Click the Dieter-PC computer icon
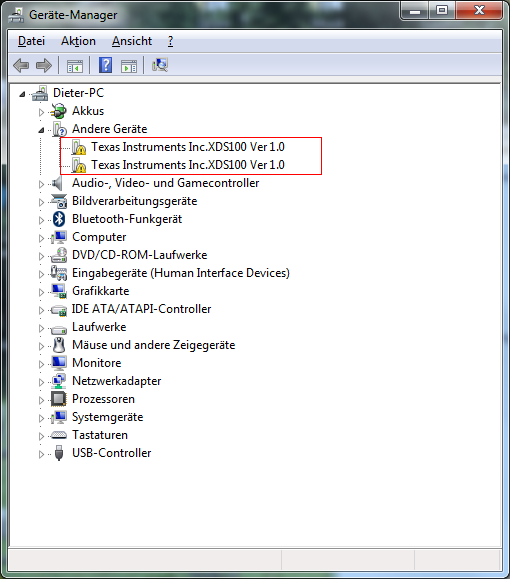Image resolution: width=510 pixels, height=579 pixels. pyautogui.click(x=40, y=93)
